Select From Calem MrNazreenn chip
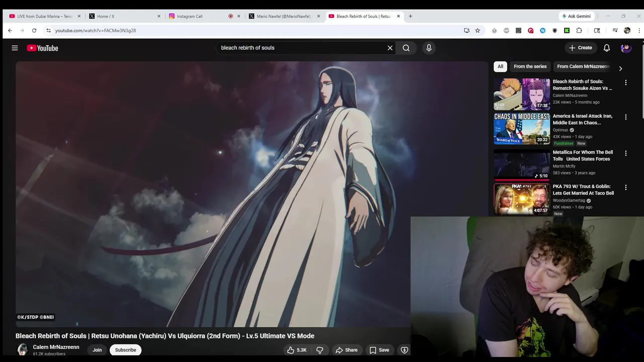The height and width of the screenshot is (362, 644). tap(583, 66)
